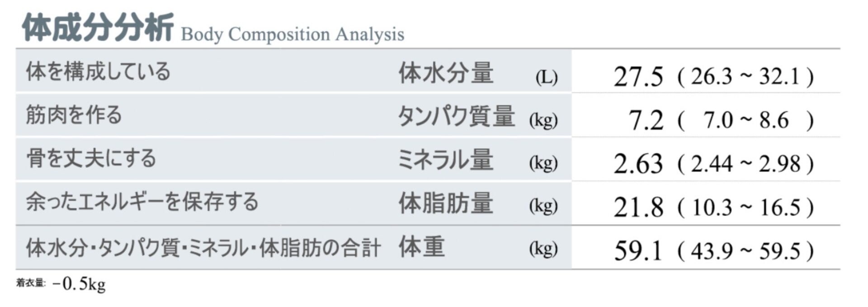Select the タンパク質量 label
The width and height of the screenshot is (868, 307).
(456, 116)
